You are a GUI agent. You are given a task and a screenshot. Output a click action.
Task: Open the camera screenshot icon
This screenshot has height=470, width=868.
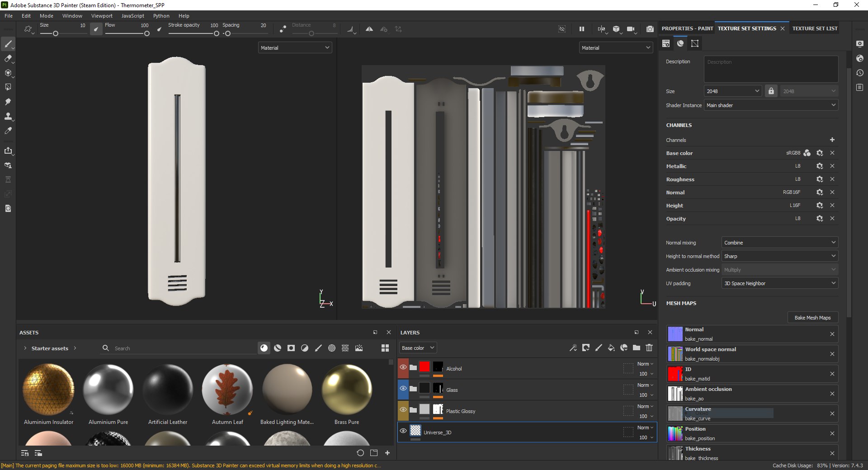point(650,29)
